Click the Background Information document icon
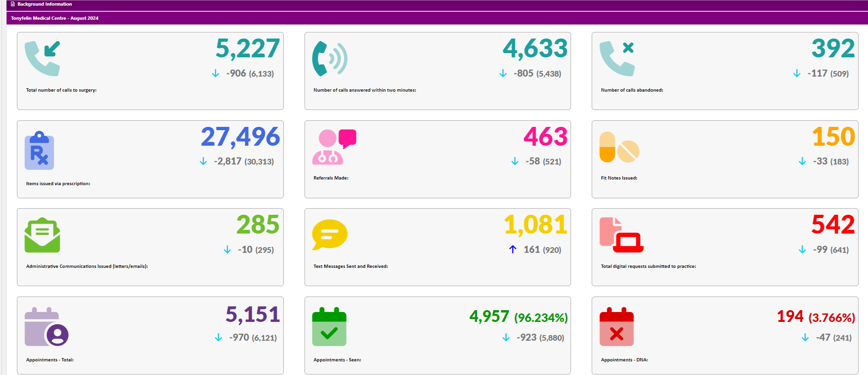The image size is (868, 375). (13, 4)
